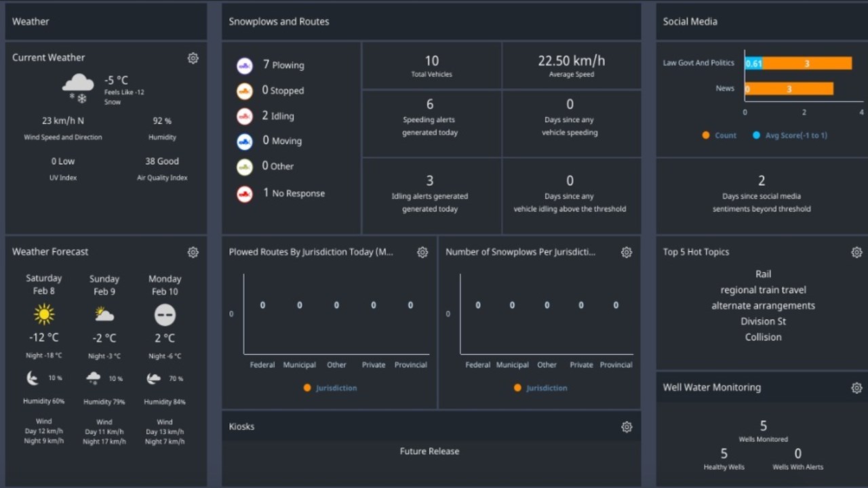Image resolution: width=868 pixels, height=488 pixels.
Task: Select the No Response snowplow icon
Action: pyautogui.click(x=245, y=194)
